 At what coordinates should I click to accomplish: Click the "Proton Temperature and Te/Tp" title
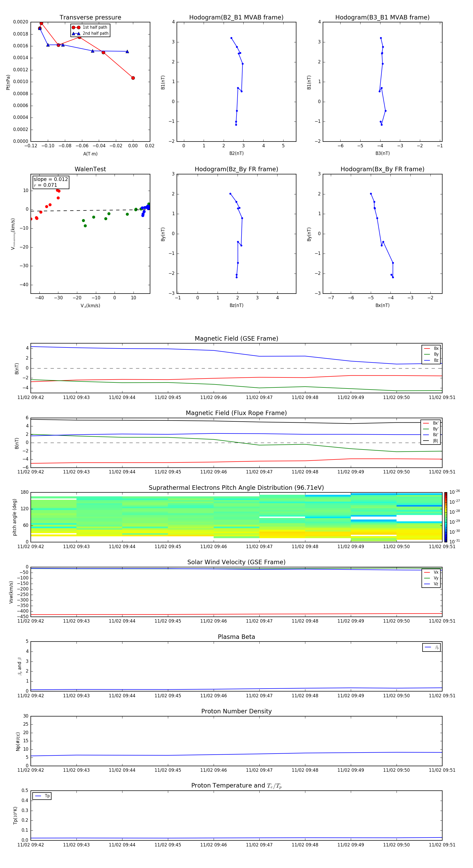[x=236, y=786]
